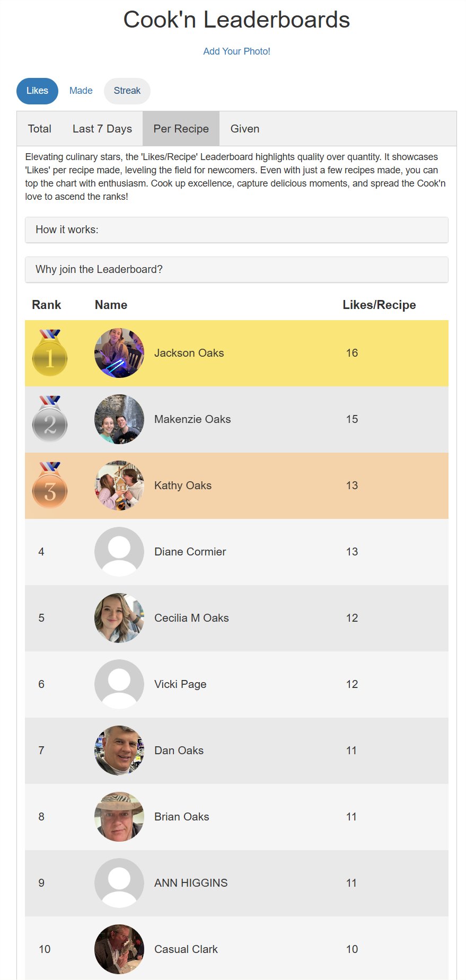Click the gold first-place medal icon
This screenshot has height=980, width=466.
coord(50,353)
